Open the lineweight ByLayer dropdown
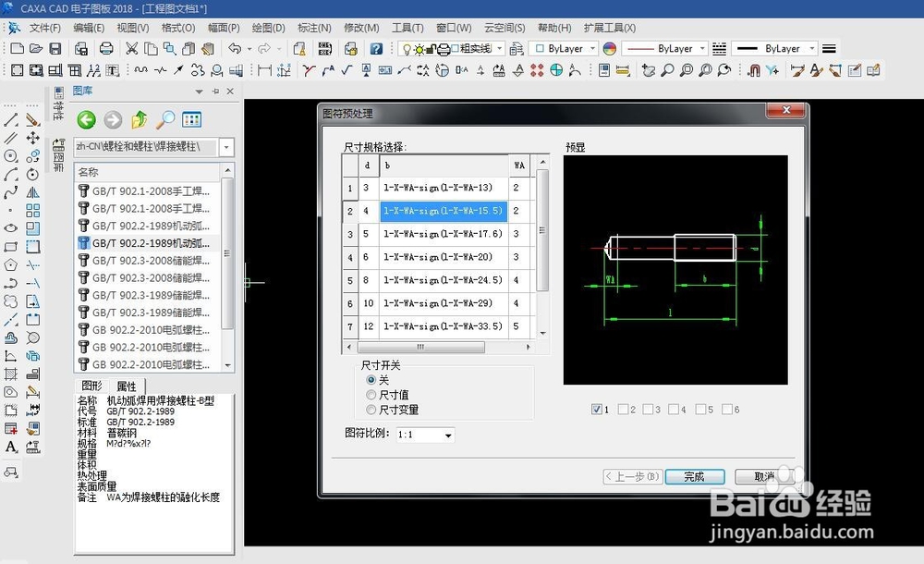 coord(811,48)
